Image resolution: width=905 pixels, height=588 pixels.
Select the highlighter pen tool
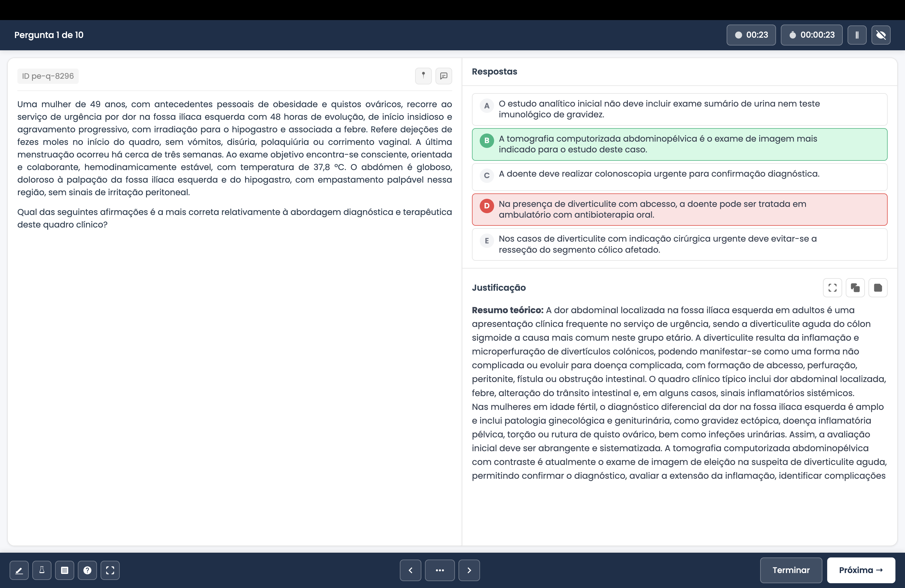(x=19, y=570)
